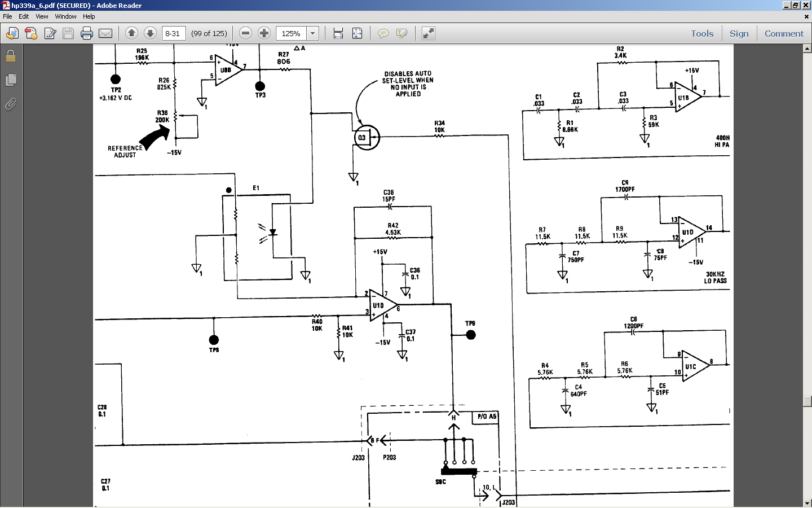Open the zoom level dropdown arrow
This screenshot has height=508, width=812.
pyautogui.click(x=312, y=33)
